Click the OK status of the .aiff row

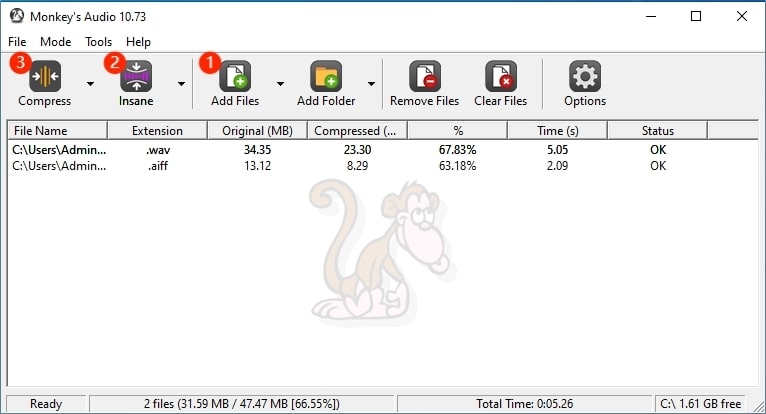point(658,166)
